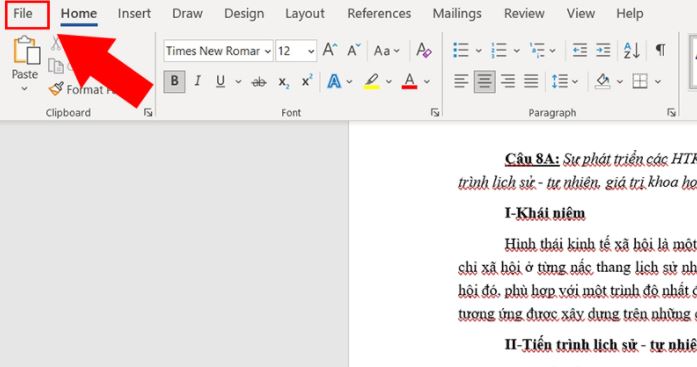Click the Paste clipboard icon

click(26, 50)
